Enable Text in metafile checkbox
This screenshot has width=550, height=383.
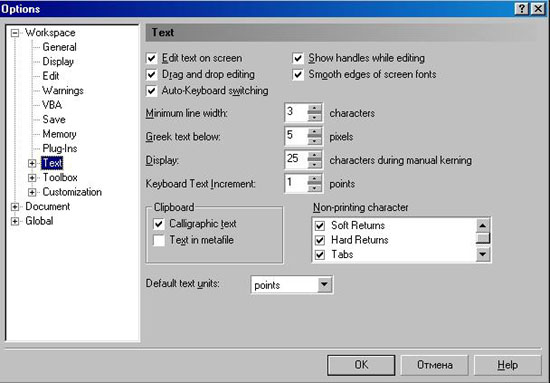coord(159,240)
